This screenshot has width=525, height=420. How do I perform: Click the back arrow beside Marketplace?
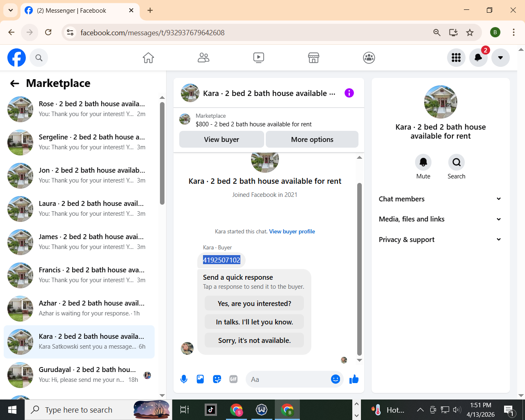click(15, 84)
